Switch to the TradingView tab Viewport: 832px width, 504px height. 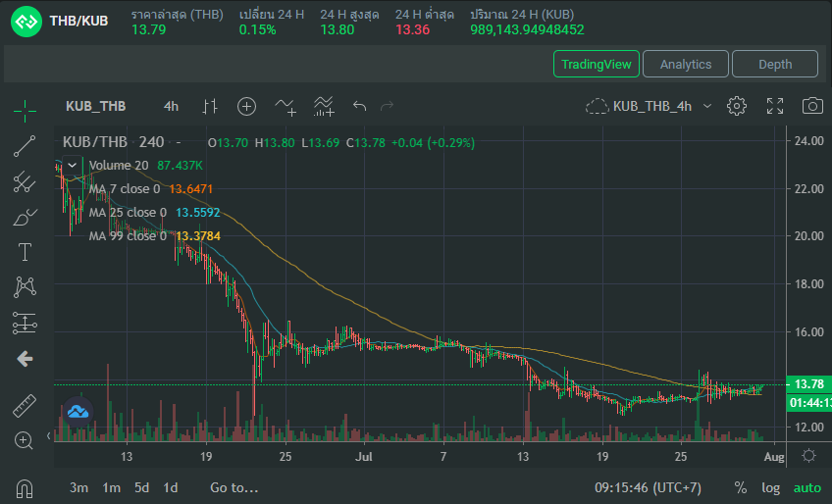click(596, 64)
